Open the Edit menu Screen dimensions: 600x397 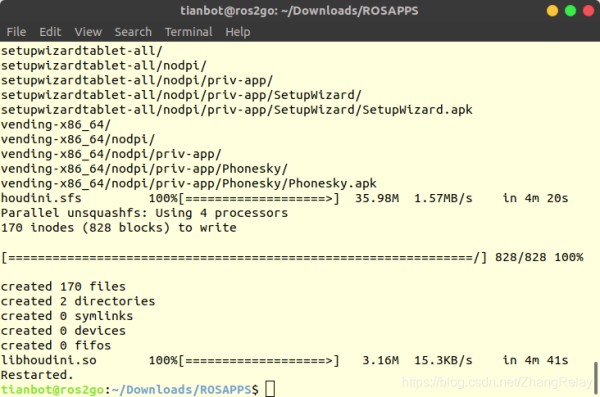click(x=50, y=32)
